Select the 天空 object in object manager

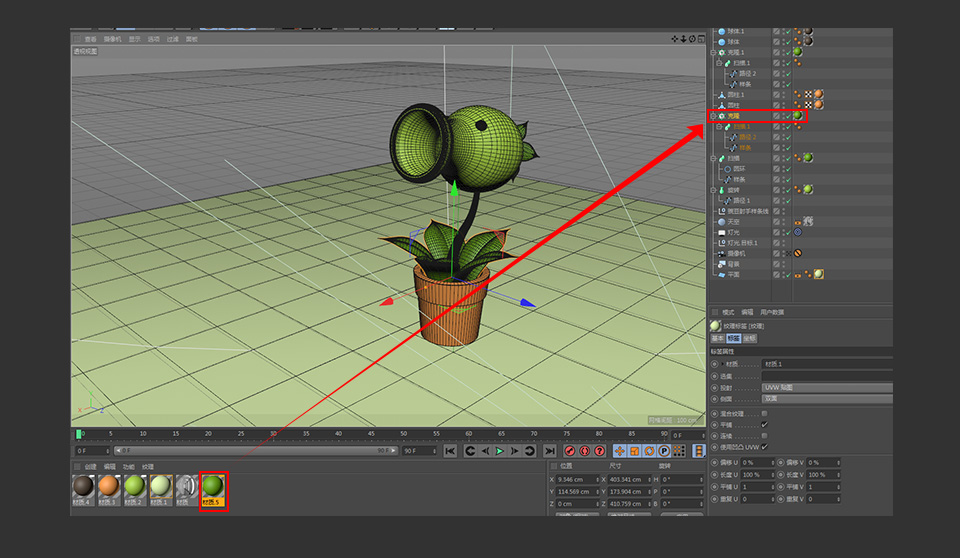coord(733,222)
